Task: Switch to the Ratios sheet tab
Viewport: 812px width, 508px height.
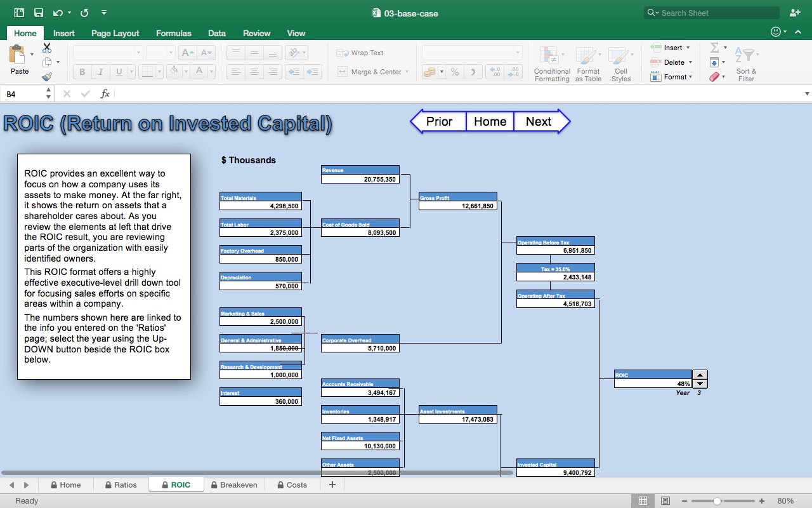Action: click(x=121, y=485)
